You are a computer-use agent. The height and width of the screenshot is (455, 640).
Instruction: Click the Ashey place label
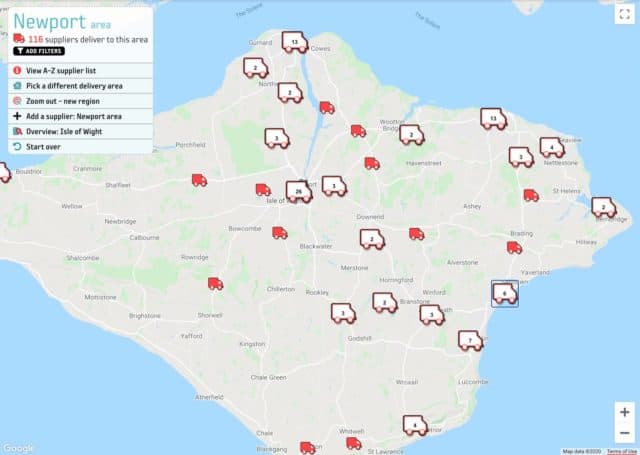click(472, 206)
